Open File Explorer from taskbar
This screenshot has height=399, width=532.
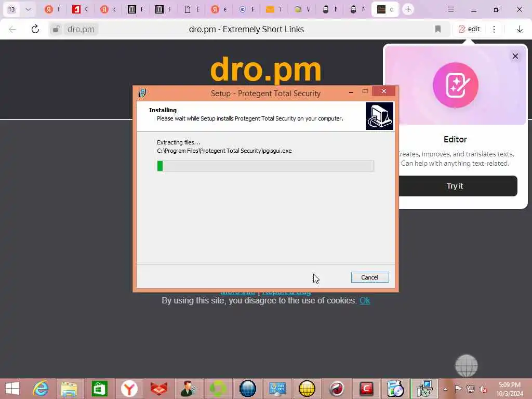pyautogui.click(x=69, y=389)
